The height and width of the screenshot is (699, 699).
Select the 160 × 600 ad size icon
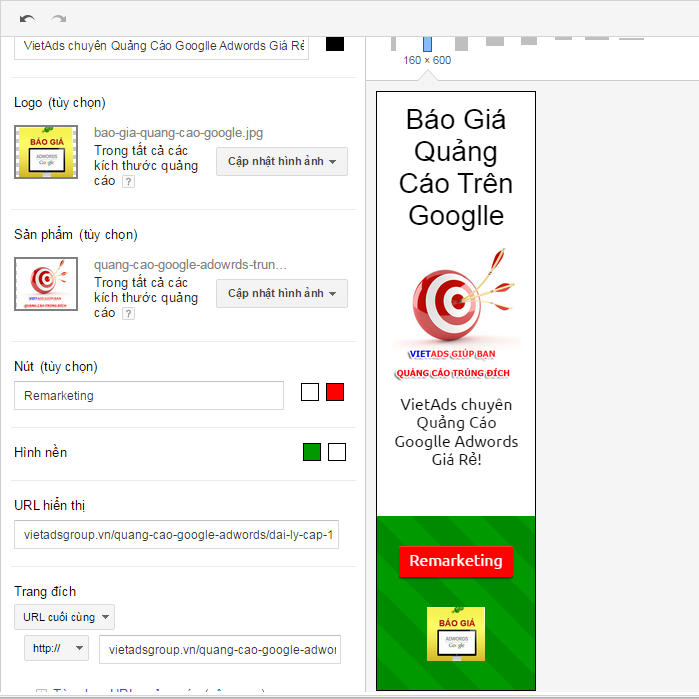tap(427, 44)
